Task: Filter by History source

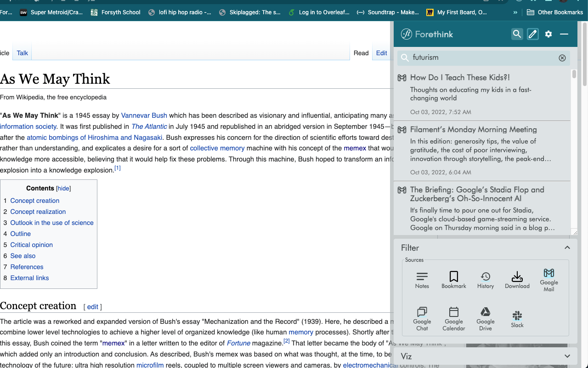Action: 486,280
